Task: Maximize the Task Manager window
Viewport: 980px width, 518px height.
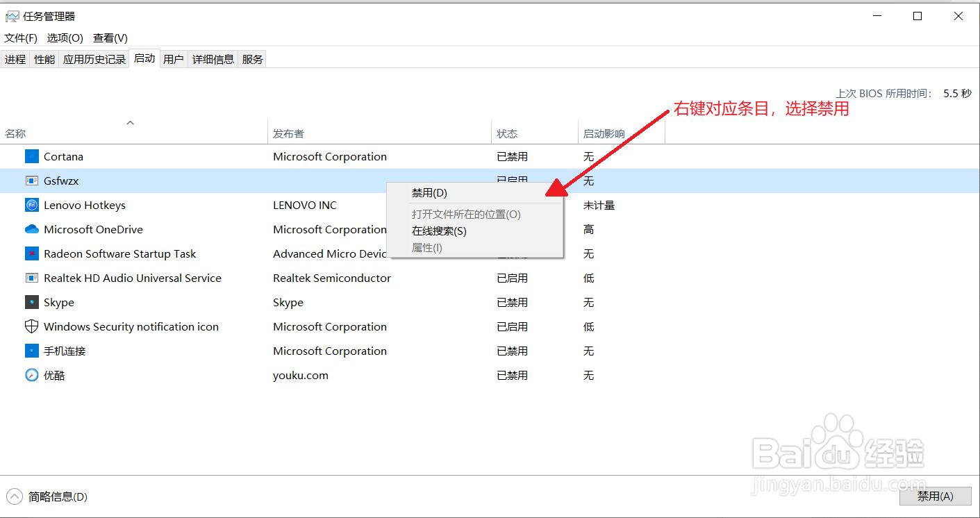Action: point(917,16)
